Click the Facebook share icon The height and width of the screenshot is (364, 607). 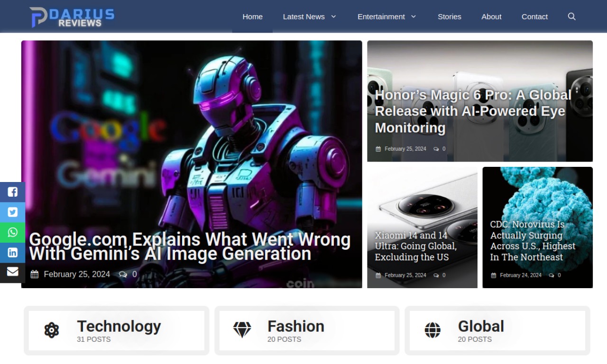(x=12, y=192)
